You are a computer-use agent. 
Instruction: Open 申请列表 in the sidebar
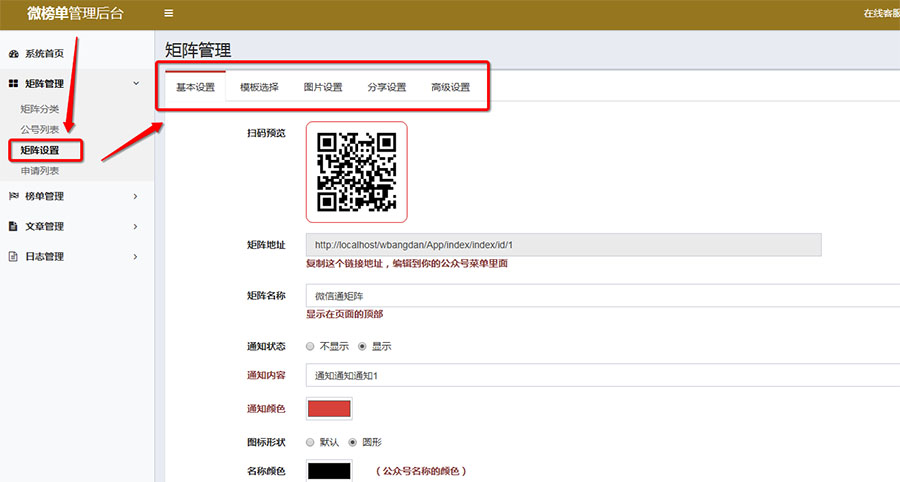coord(40,171)
